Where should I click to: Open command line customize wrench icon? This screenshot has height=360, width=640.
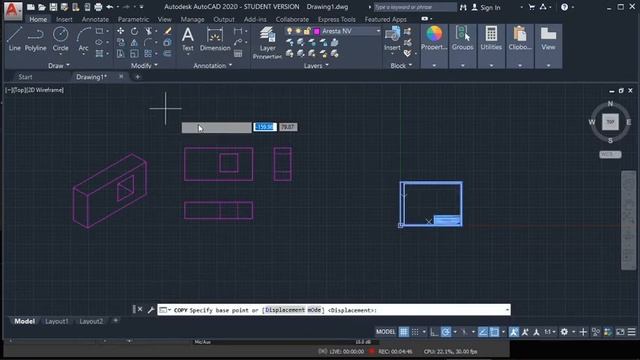(151, 310)
